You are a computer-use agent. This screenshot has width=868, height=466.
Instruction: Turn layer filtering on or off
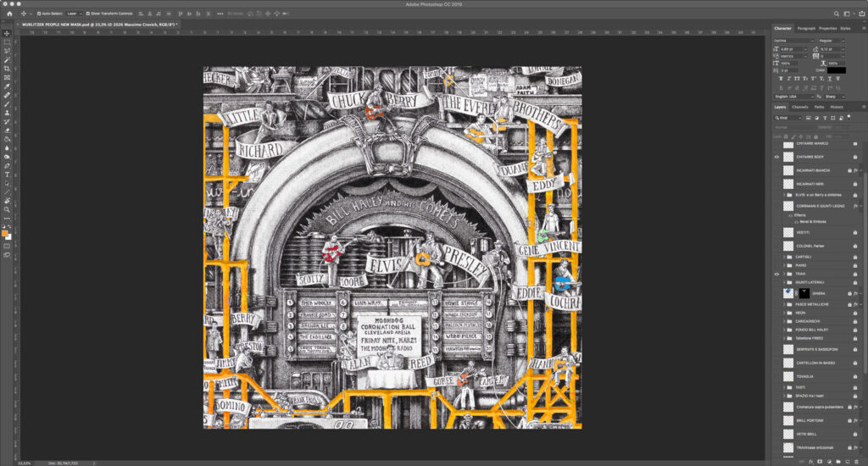tap(849, 117)
